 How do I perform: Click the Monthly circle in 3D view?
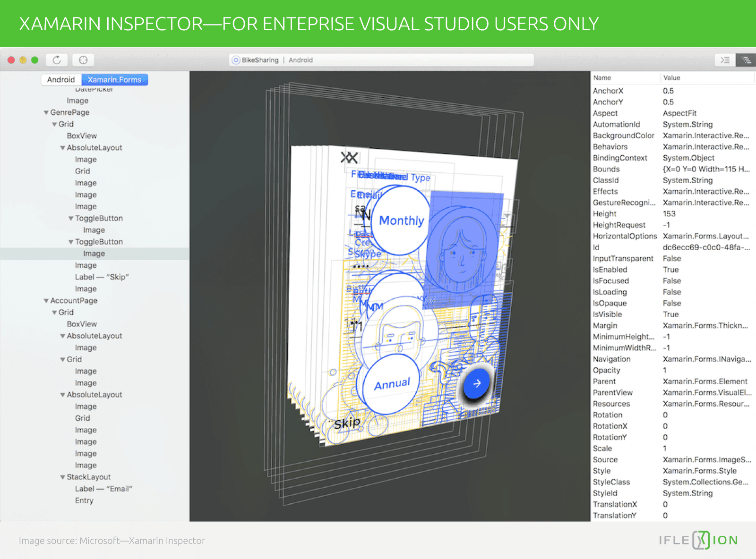pos(401,220)
